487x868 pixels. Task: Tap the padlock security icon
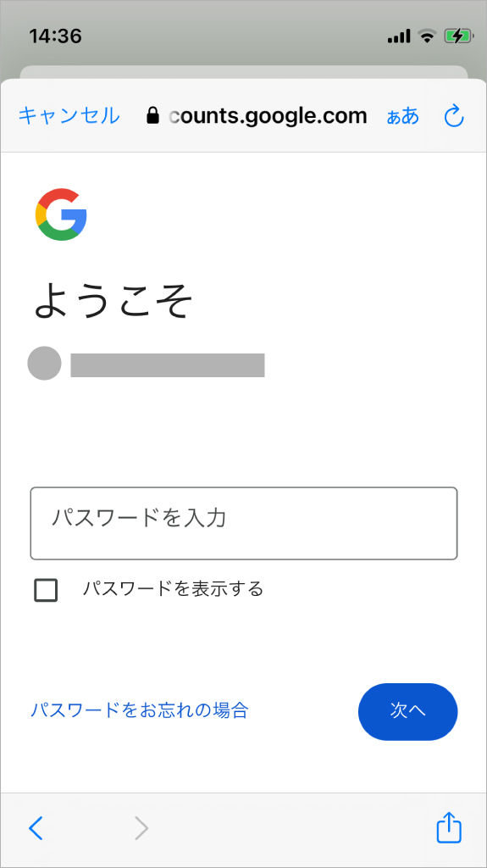click(x=152, y=115)
